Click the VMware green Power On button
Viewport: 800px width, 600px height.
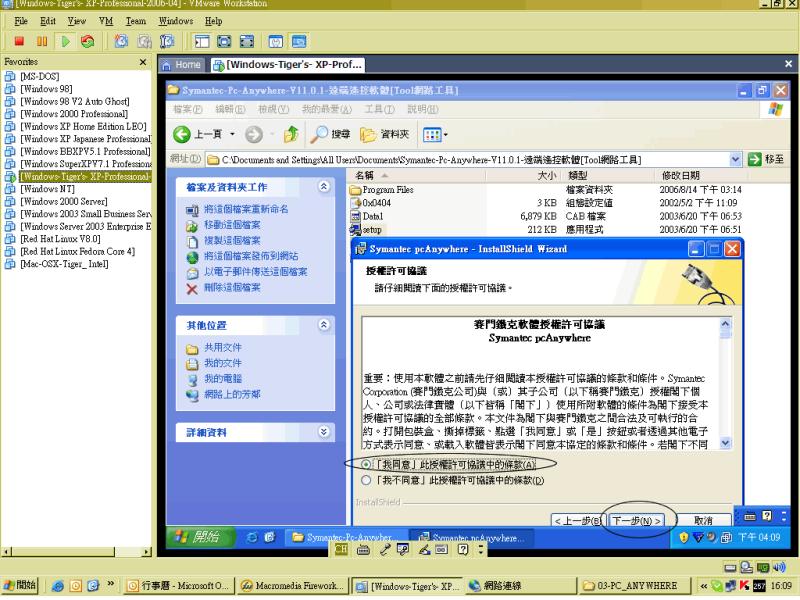pyautogui.click(x=65, y=41)
